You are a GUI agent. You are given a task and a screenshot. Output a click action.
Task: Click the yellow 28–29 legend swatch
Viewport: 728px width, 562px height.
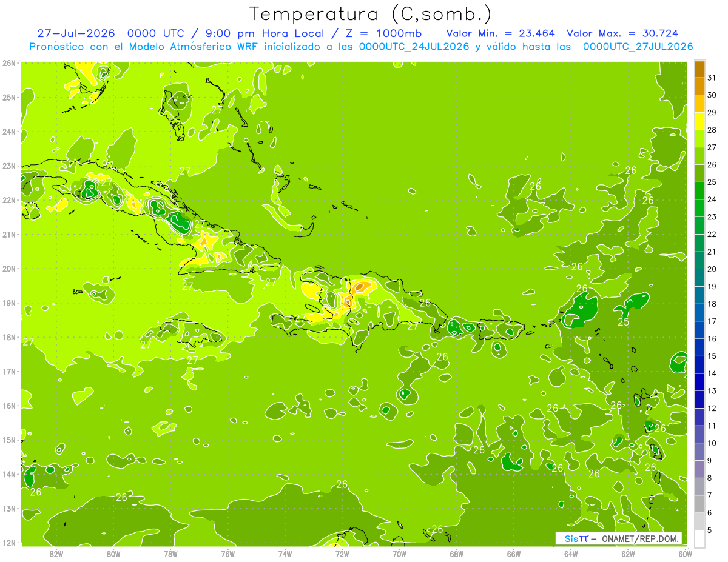[x=699, y=121]
